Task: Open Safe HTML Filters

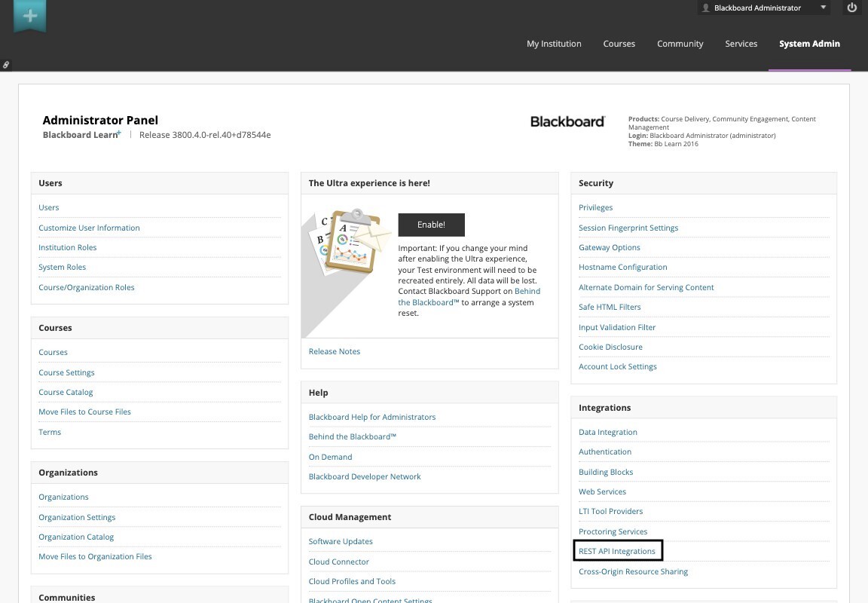Action: (x=610, y=308)
